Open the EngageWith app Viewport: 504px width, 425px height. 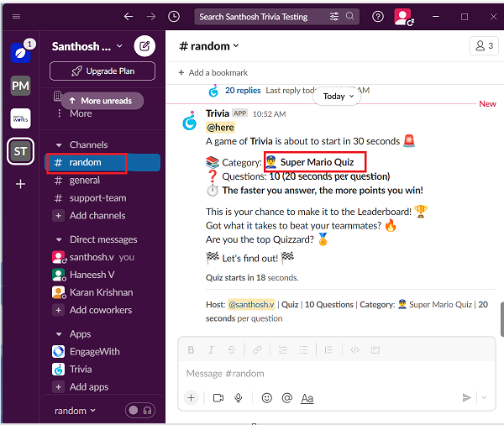[x=102, y=352]
